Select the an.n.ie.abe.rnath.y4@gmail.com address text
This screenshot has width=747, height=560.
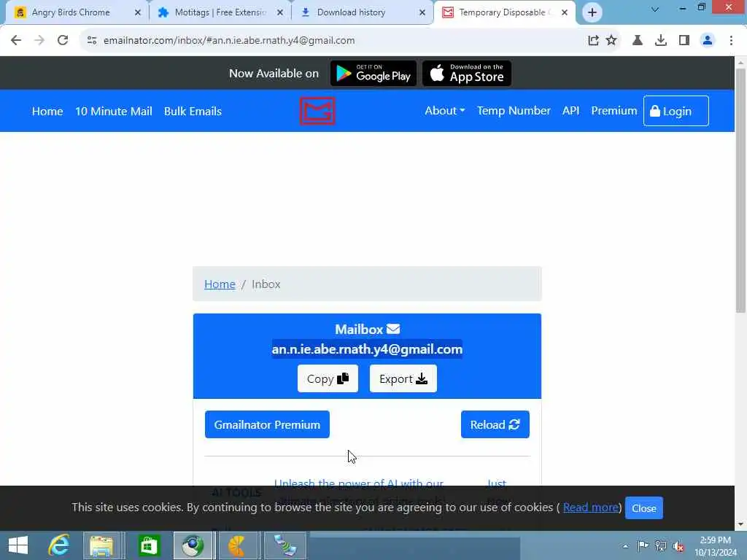[367, 349]
